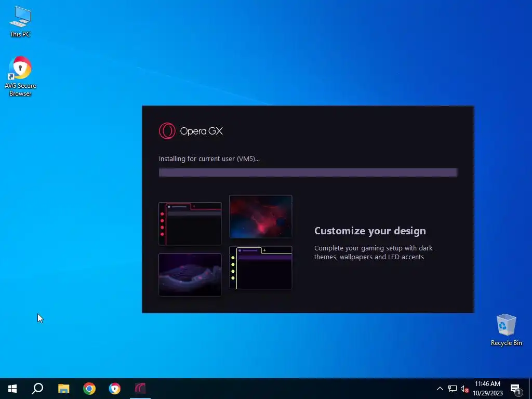The height and width of the screenshot is (399, 532).
Task: Open the Action Center notifications icon
Action: [x=515, y=389]
